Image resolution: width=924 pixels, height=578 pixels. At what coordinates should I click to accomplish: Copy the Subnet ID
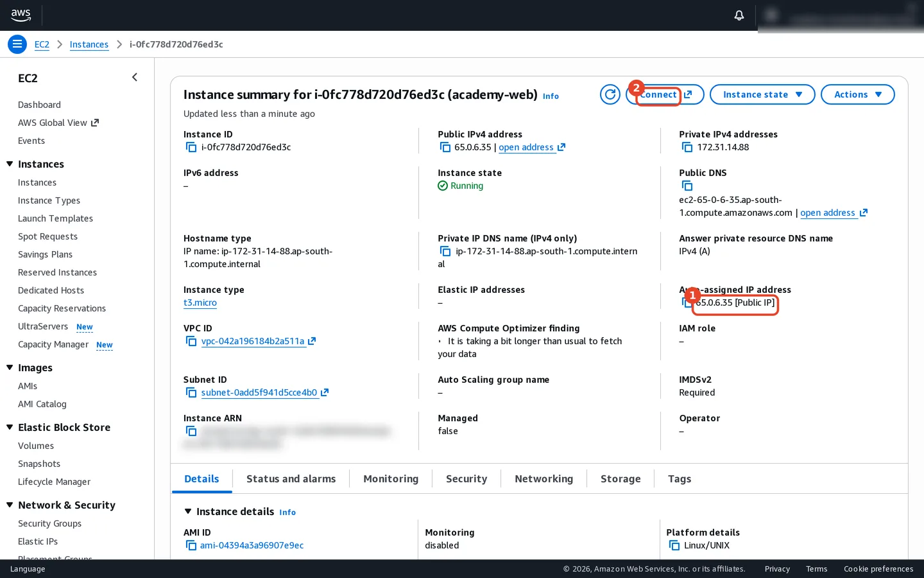point(191,392)
